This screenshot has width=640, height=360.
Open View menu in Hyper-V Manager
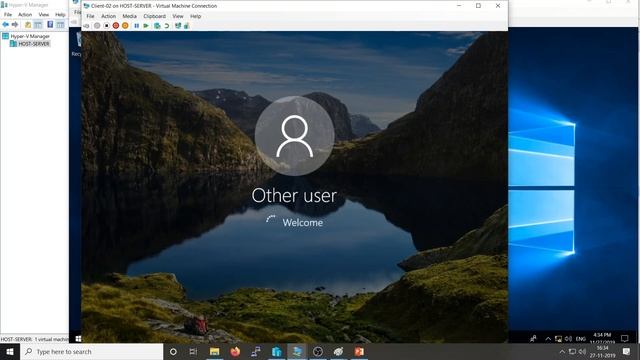point(44,15)
